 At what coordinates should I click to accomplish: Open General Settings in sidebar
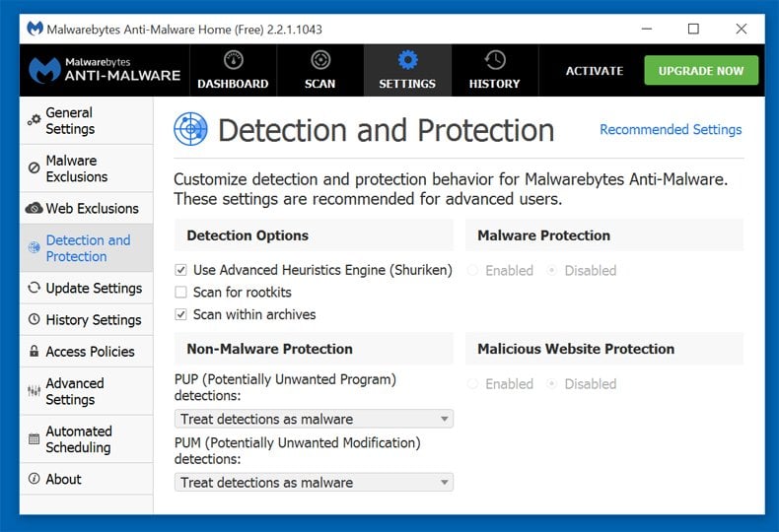pyautogui.click(x=87, y=120)
